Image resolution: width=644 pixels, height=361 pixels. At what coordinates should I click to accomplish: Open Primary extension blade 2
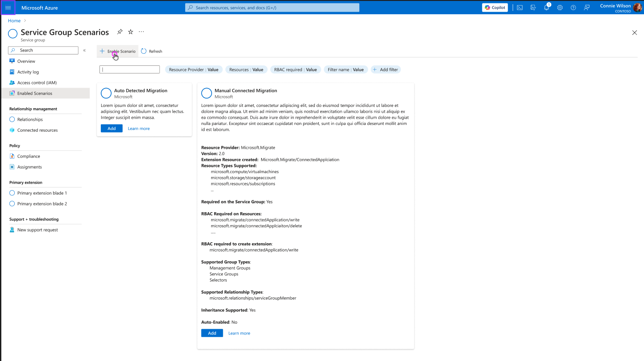tap(42, 204)
